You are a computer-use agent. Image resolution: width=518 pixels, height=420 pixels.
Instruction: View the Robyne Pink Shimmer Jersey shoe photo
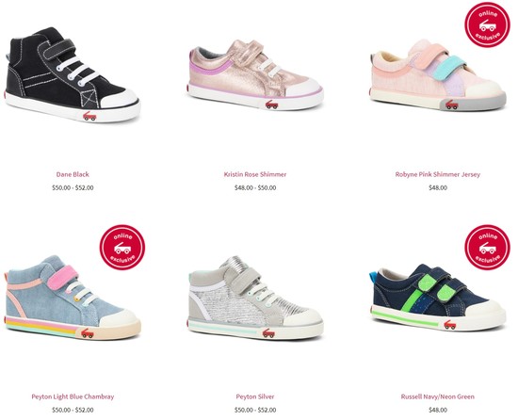(438, 75)
